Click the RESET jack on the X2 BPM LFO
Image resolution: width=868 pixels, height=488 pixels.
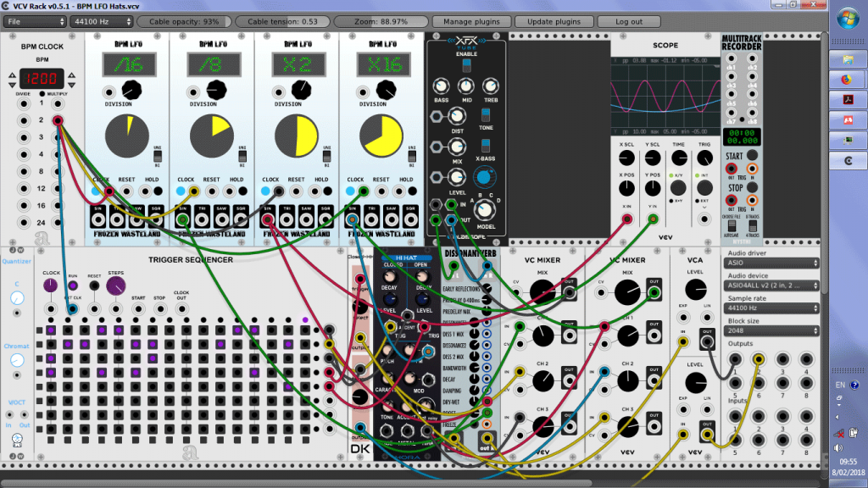click(x=296, y=191)
